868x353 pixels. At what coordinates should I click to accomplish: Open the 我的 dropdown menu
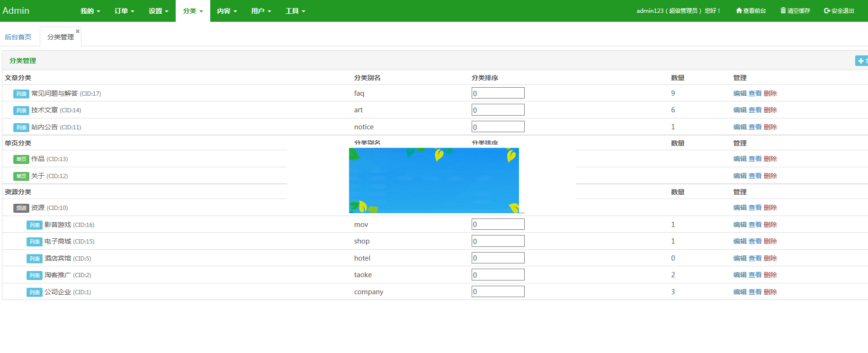point(90,11)
